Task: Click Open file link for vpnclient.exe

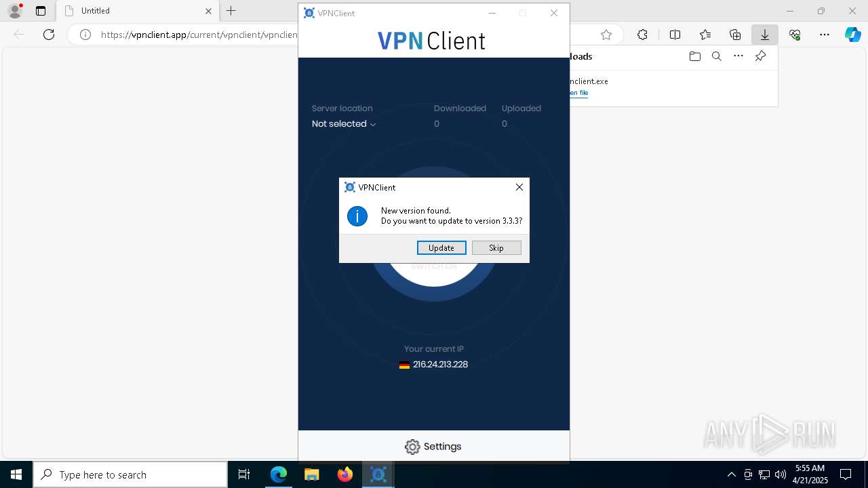Action: [579, 93]
